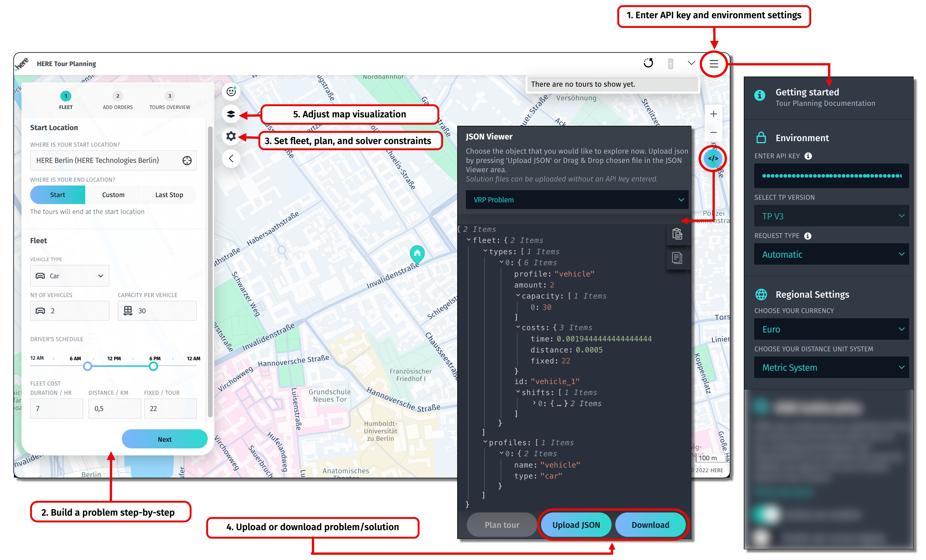Collapse the types node in JSON tree
The width and height of the screenshot is (926, 560).
point(485,251)
